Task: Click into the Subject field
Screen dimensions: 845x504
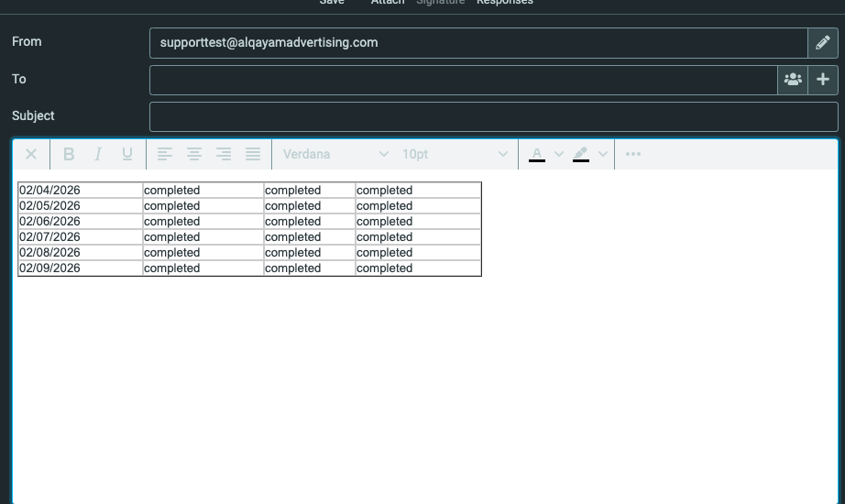Action: pos(493,116)
